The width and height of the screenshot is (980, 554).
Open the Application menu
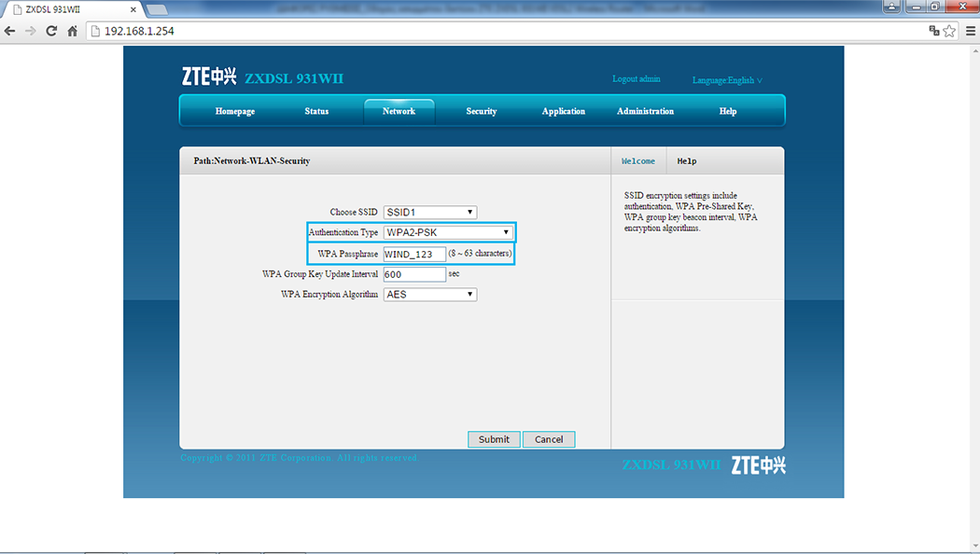[x=563, y=111]
